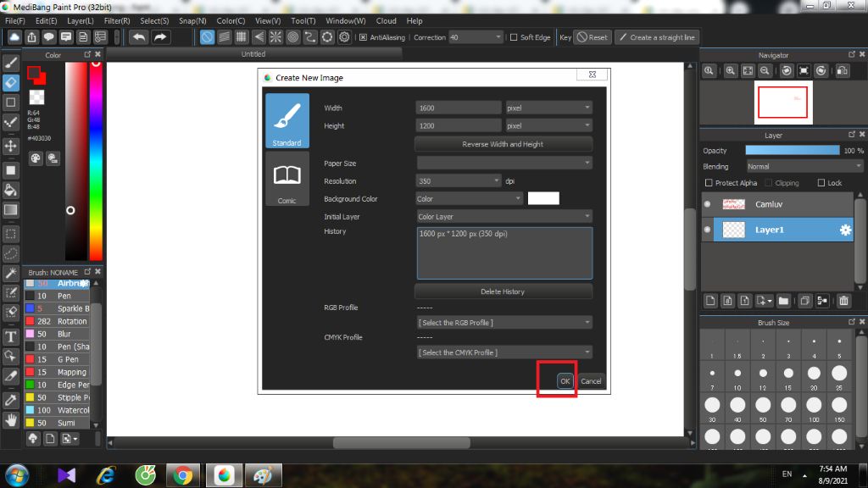Select the Move tool

[x=10, y=146]
